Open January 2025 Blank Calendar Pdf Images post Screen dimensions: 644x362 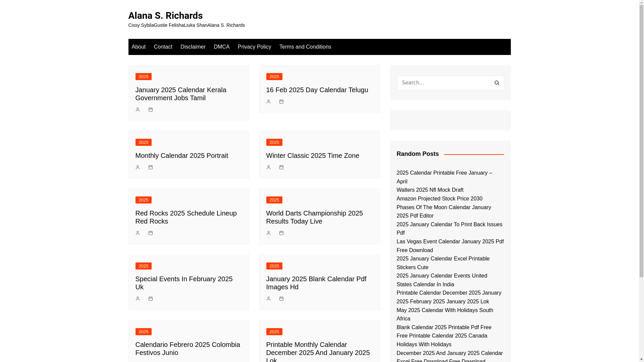click(x=316, y=283)
